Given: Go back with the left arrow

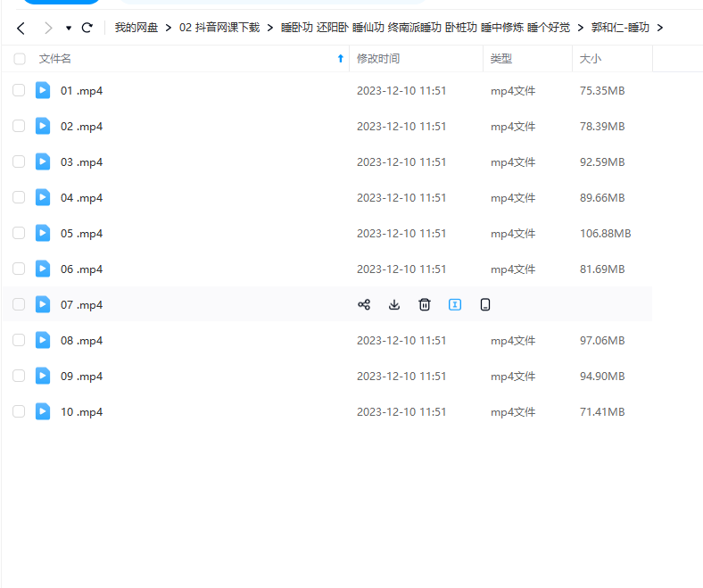Looking at the screenshot, I should click(x=21, y=29).
